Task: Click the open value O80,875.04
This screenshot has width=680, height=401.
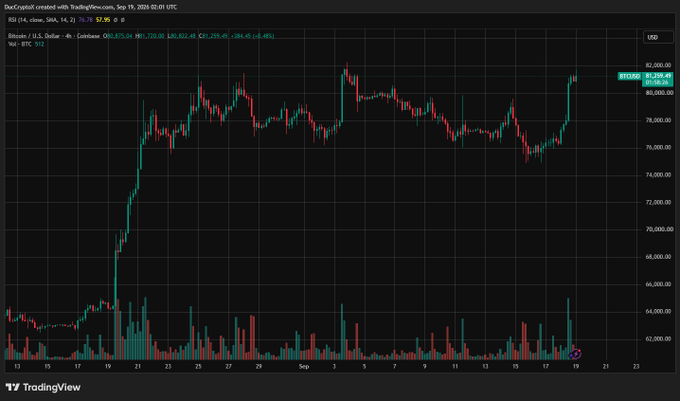Action: 118,36
